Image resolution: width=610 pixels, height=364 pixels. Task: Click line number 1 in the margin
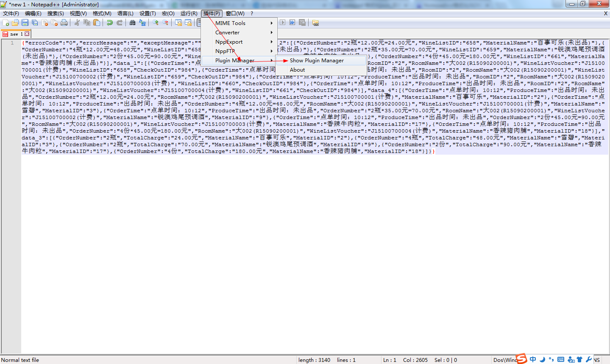(12, 43)
